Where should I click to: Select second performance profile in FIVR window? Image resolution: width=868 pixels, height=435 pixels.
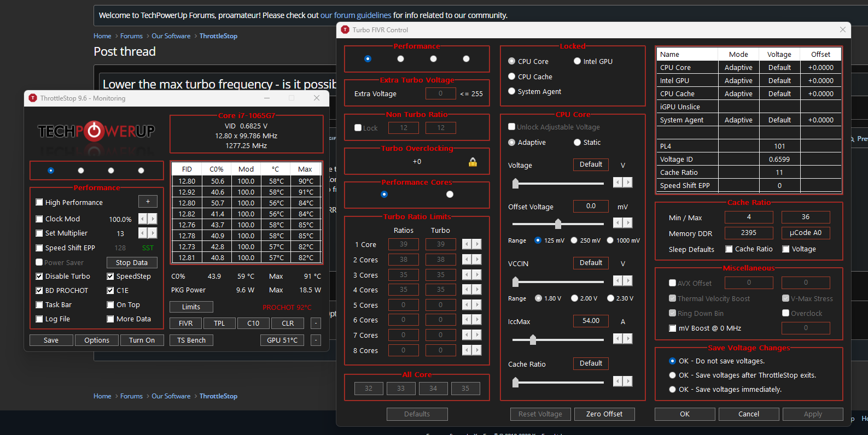tap(400, 58)
